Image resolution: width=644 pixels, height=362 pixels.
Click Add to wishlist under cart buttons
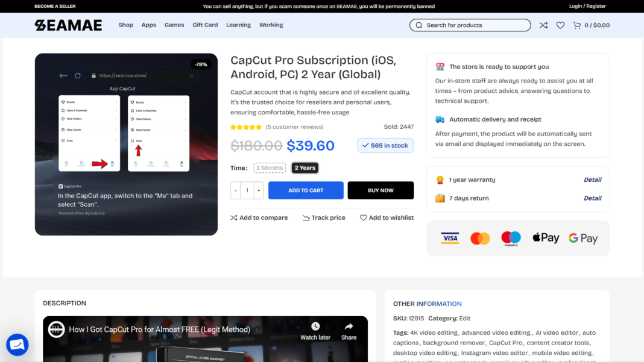[387, 217]
